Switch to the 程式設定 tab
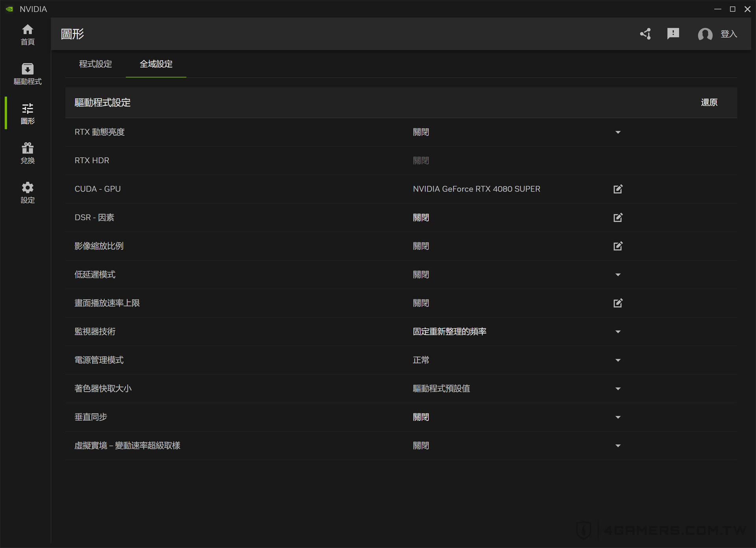756x548 pixels. (95, 64)
